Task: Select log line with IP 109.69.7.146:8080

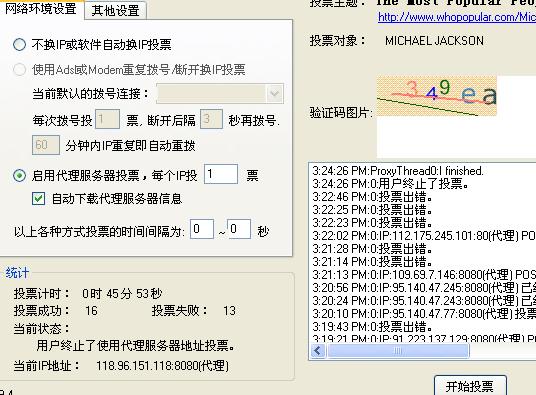Action: 424,275
